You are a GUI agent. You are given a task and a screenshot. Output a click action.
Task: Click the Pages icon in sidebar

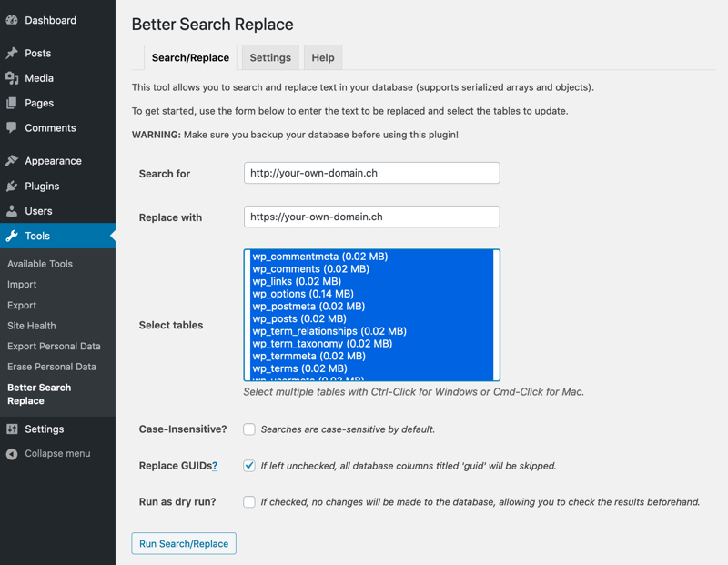click(x=12, y=103)
